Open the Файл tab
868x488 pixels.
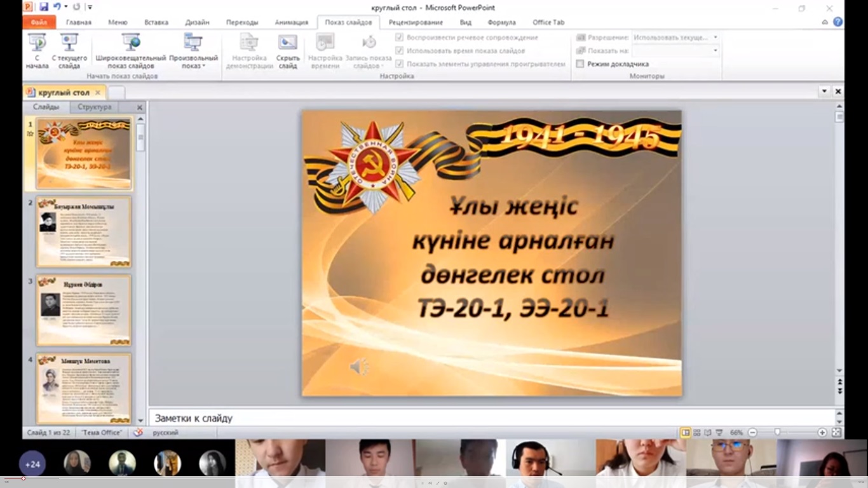(39, 22)
